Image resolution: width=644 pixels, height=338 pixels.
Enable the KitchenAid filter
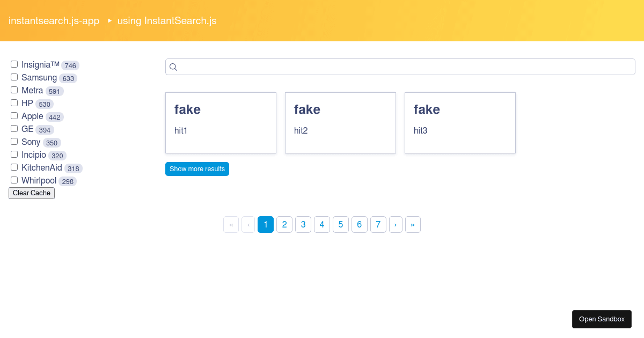point(14,167)
